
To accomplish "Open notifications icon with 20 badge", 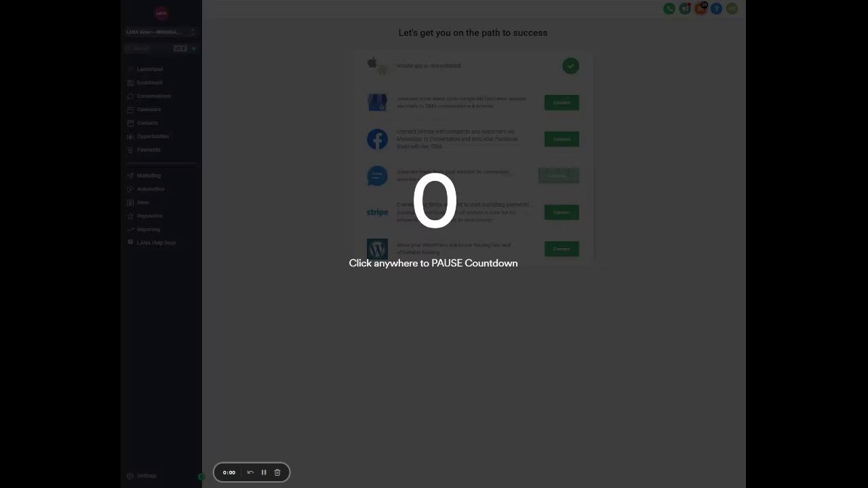I will point(701,9).
